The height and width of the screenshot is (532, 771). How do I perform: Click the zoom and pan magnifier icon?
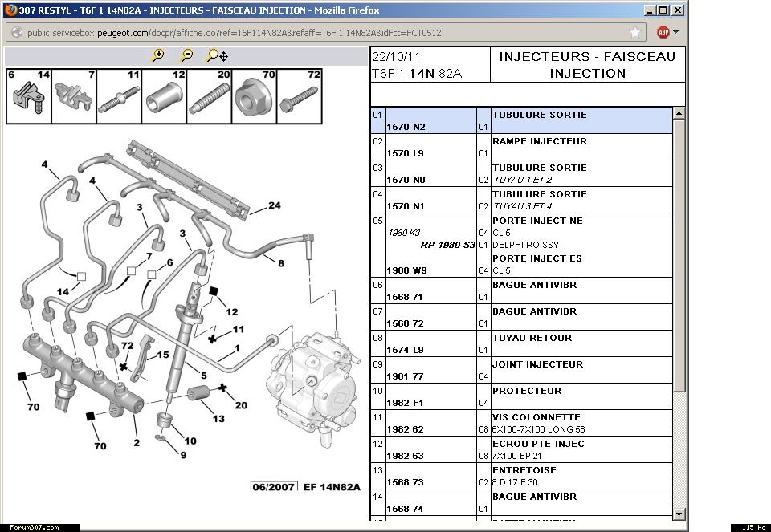tap(217, 55)
